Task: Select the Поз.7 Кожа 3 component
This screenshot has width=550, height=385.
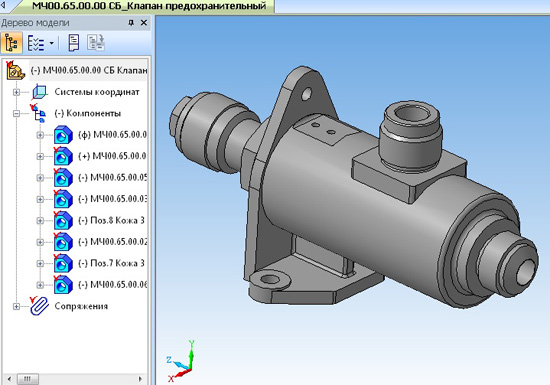Action: (x=111, y=263)
